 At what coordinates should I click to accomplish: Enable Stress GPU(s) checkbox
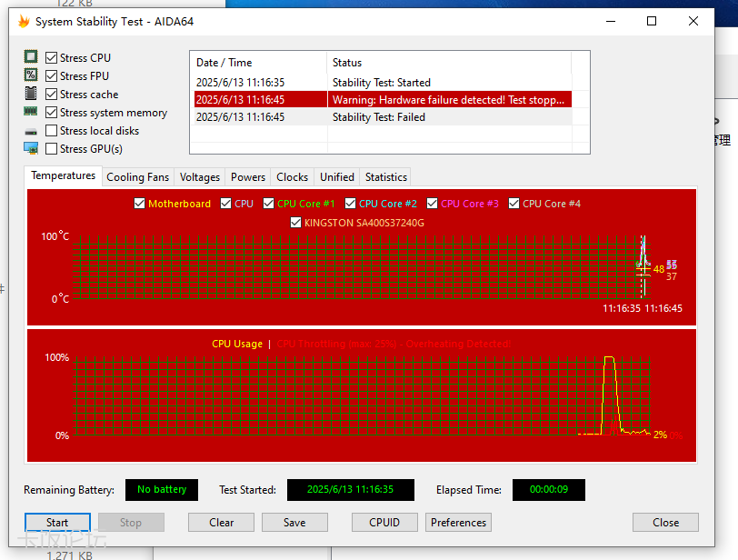coord(51,149)
